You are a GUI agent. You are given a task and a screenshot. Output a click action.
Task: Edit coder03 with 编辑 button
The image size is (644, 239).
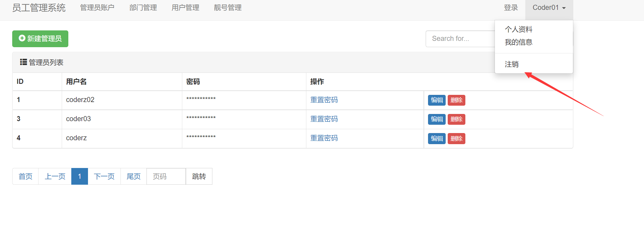[437, 119]
